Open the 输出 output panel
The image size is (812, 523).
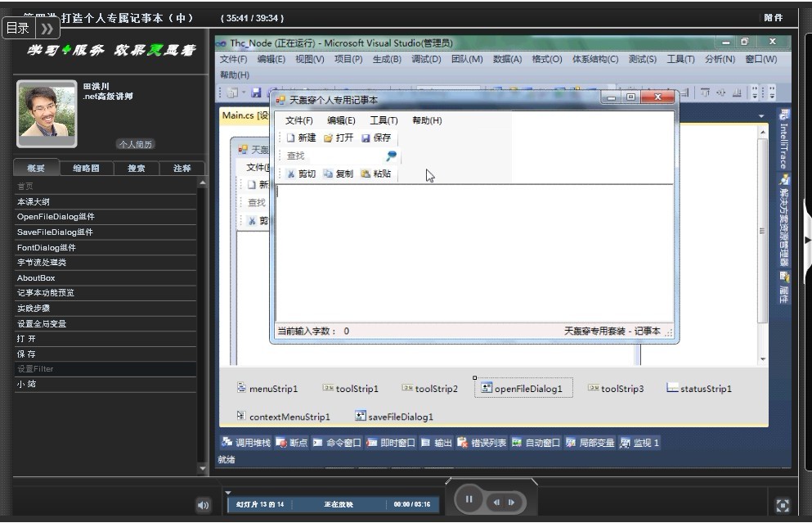[436, 443]
